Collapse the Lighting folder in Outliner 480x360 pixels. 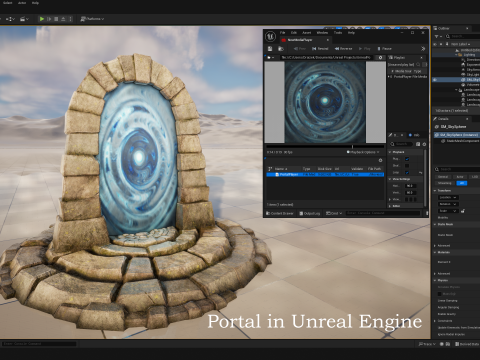456,55
